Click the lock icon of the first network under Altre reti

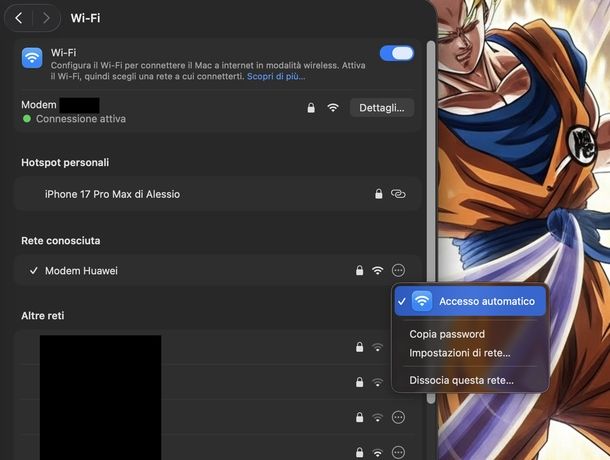(359, 347)
